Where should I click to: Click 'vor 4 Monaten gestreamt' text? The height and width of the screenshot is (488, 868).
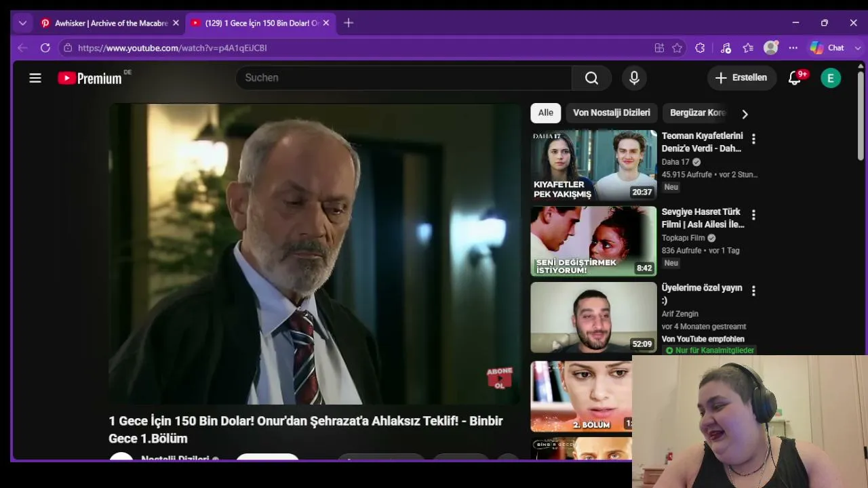tap(704, 327)
